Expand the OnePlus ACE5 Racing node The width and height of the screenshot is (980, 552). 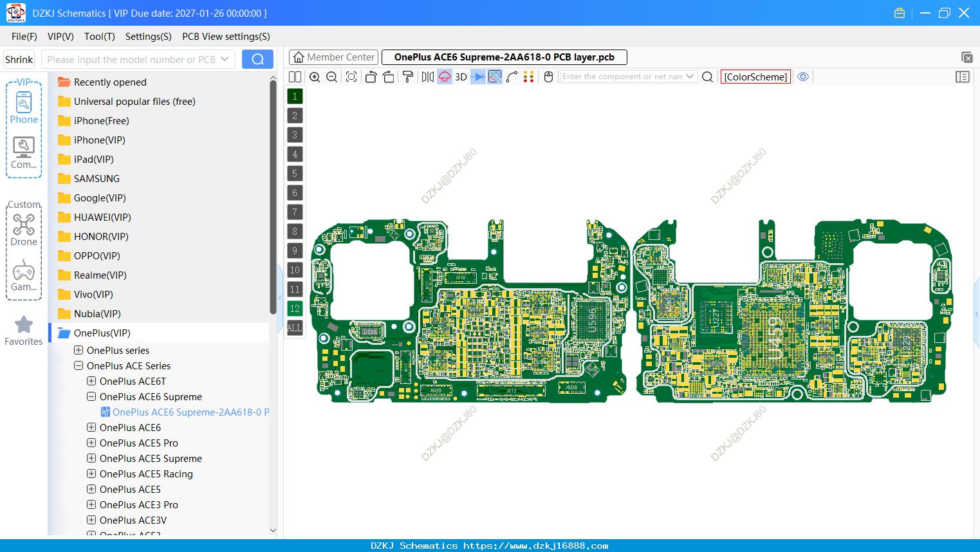click(x=91, y=474)
